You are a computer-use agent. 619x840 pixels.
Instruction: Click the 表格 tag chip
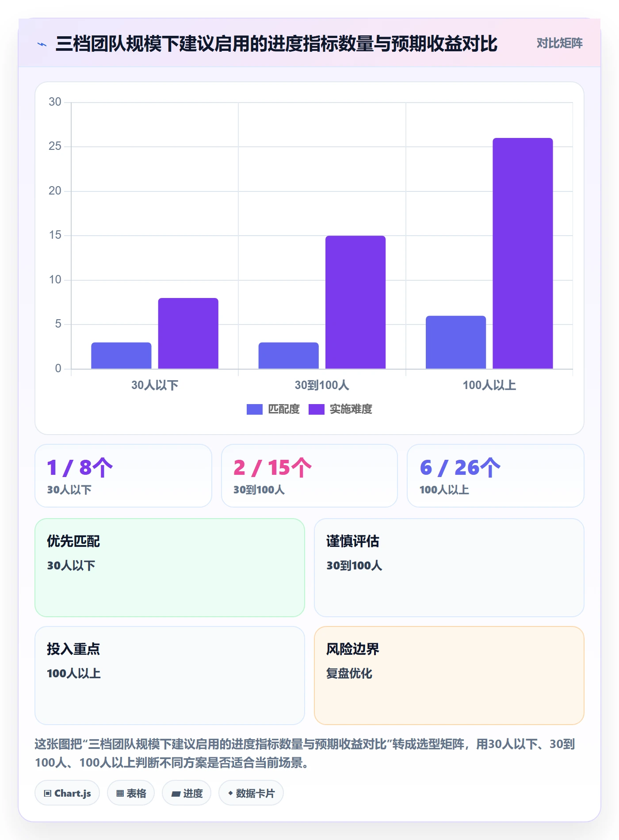(131, 793)
